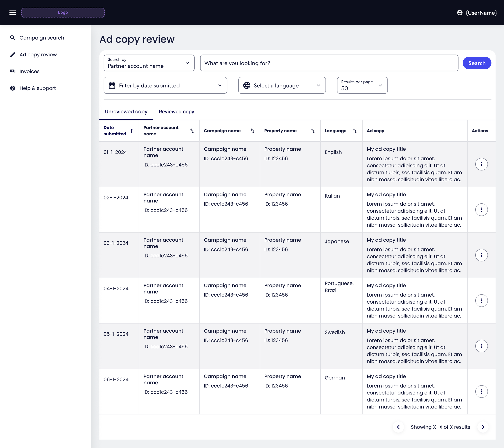Toggle sorting on the Property name column
Image resolution: width=504 pixels, height=448 pixels.
coord(313,131)
